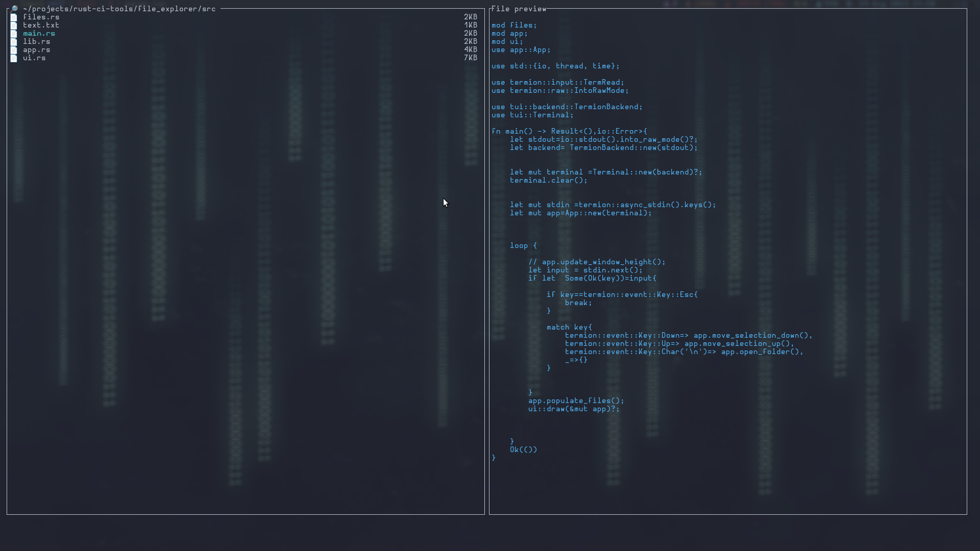Image resolution: width=980 pixels, height=551 pixels.
Task: Click the File preview panel title
Action: click(x=519, y=9)
